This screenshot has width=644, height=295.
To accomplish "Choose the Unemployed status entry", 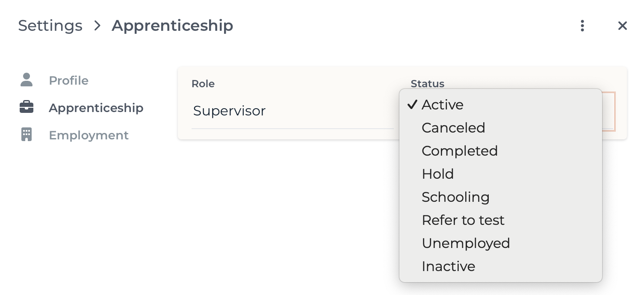I will (x=466, y=243).
